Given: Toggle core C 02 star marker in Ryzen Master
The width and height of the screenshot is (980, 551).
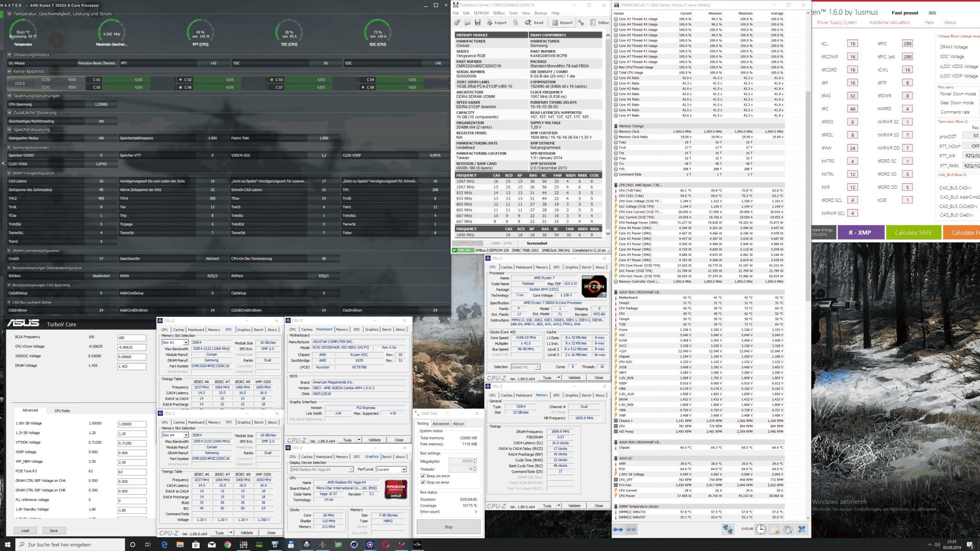Looking at the screenshot, I should [x=180, y=80].
